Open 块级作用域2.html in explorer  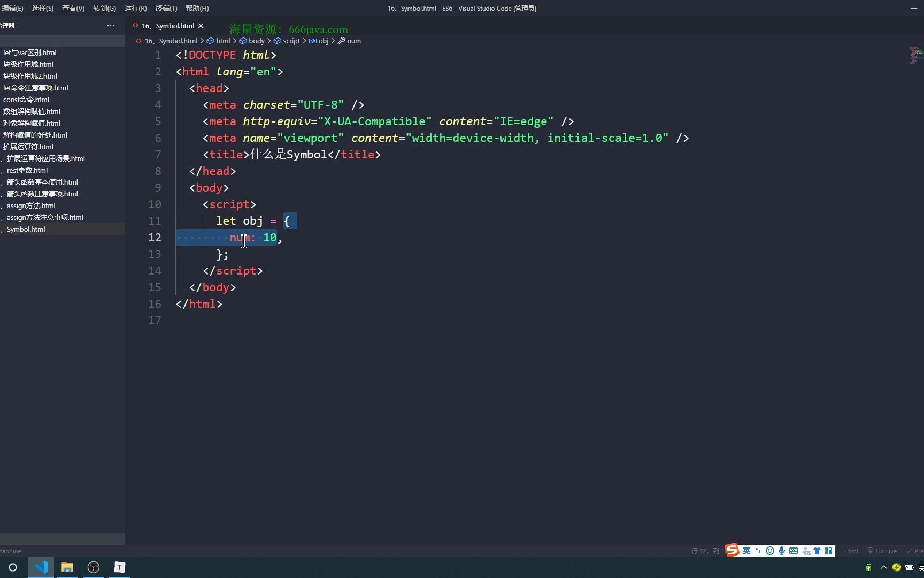pyautogui.click(x=62, y=76)
